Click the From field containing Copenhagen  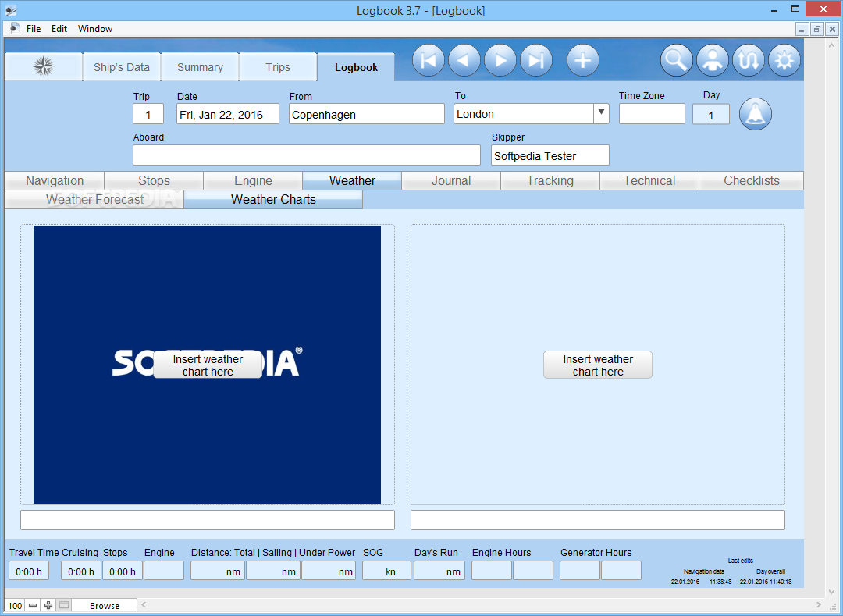pos(367,115)
